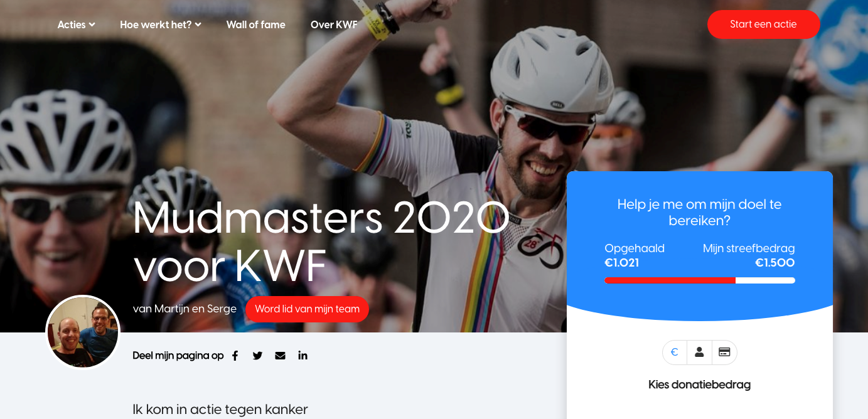Share page on LinkedIn icon
The width and height of the screenshot is (868, 419).
pyautogui.click(x=303, y=356)
